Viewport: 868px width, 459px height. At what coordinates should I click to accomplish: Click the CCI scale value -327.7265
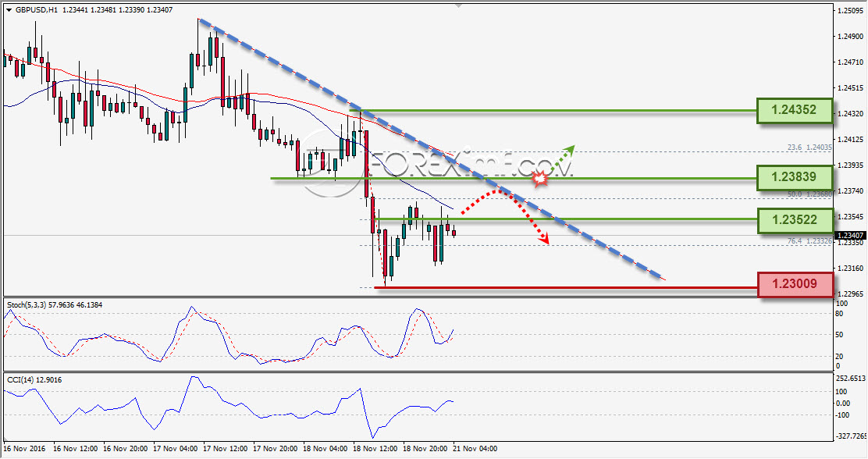(x=851, y=436)
